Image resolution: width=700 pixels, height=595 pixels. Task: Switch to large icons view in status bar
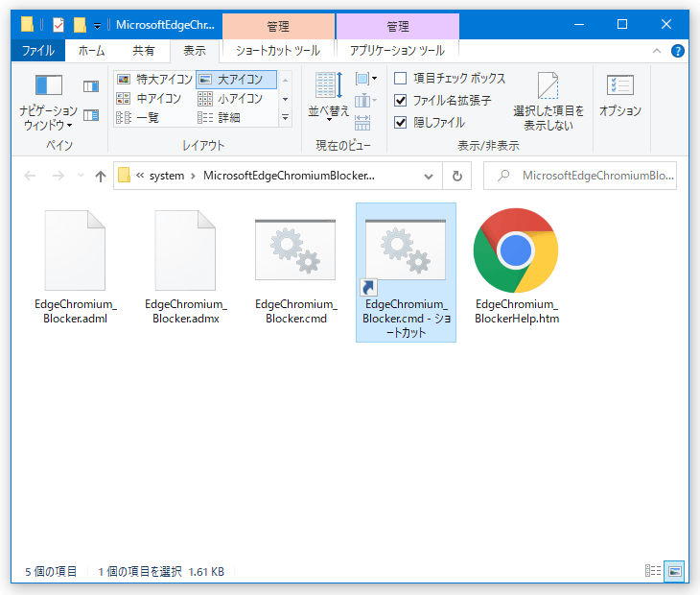674,571
